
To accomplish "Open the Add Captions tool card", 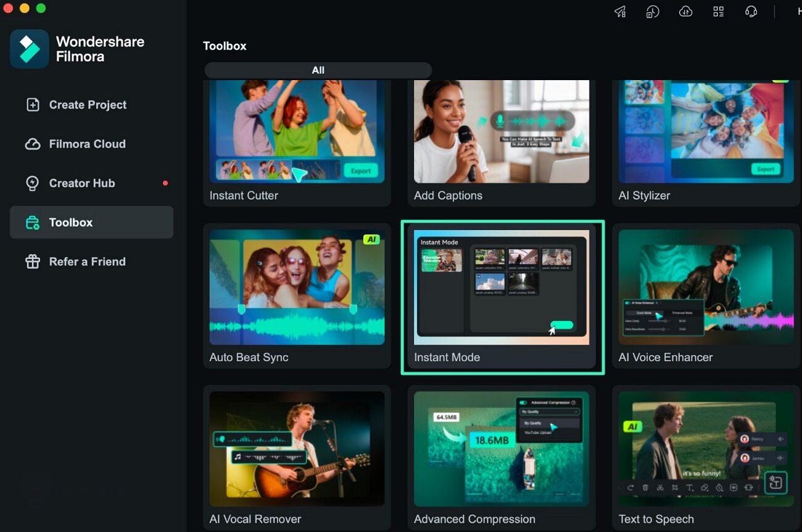I will [x=502, y=143].
